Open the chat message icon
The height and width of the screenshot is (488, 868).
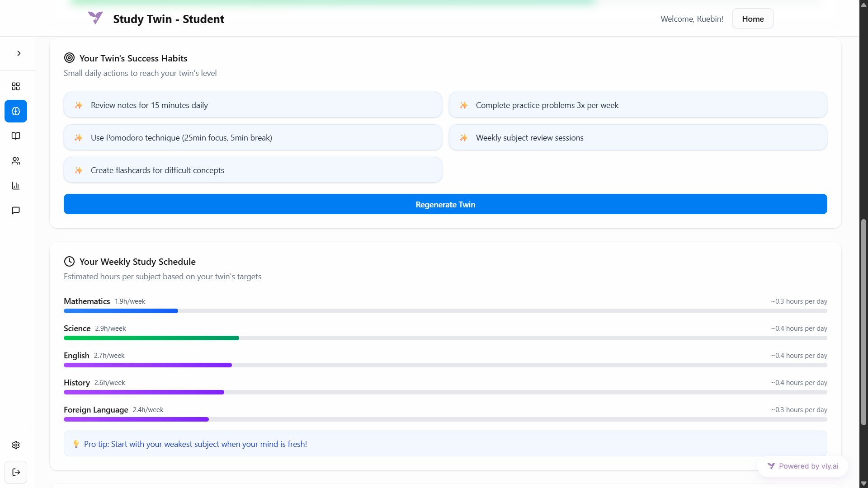tap(16, 211)
